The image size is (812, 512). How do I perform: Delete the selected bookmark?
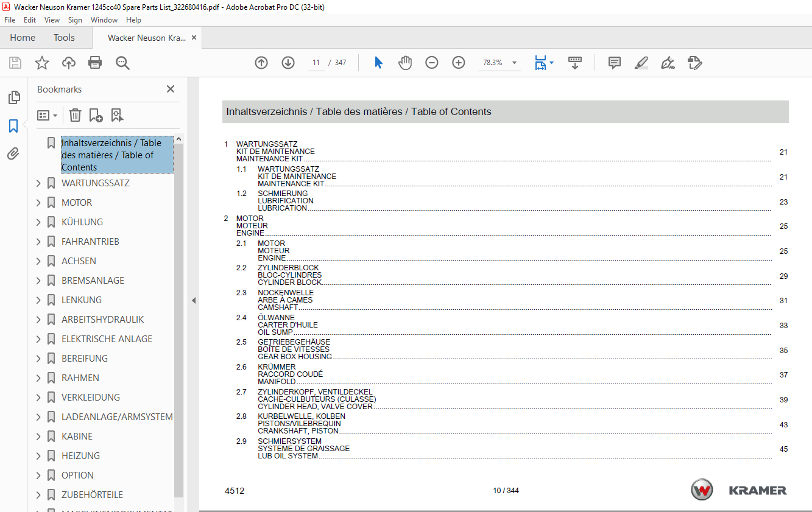(x=75, y=115)
